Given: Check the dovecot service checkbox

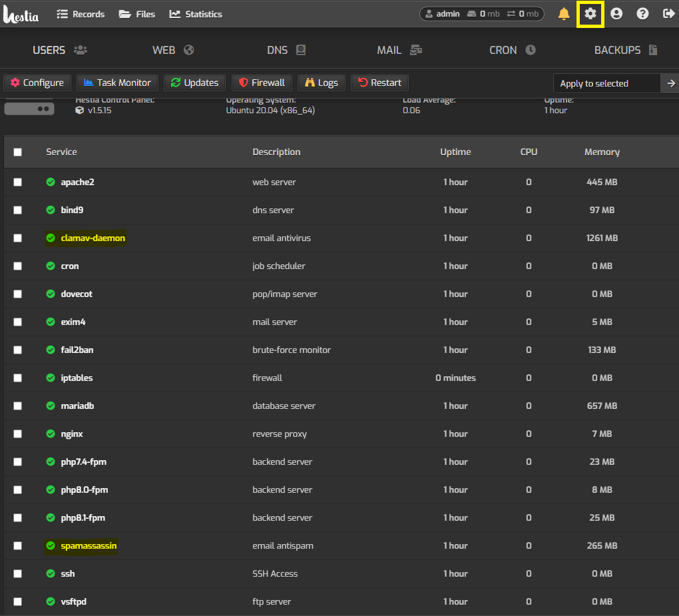Looking at the screenshot, I should click(18, 294).
